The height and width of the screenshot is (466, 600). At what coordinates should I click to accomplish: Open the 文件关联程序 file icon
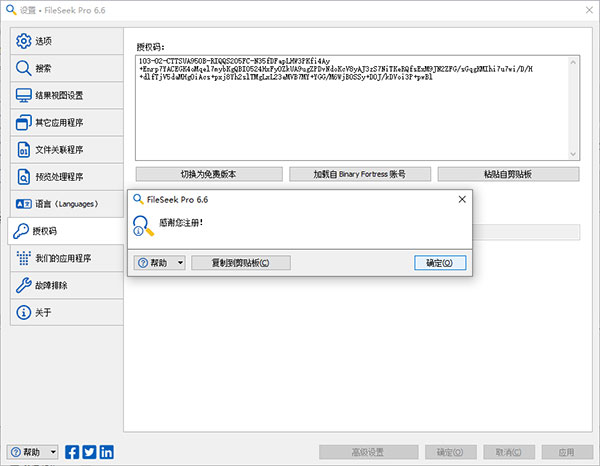(x=23, y=150)
